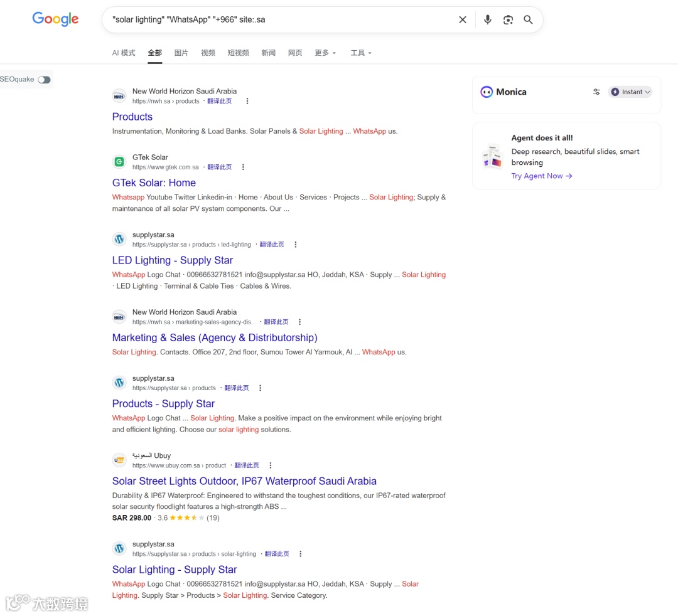The width and height of the screenshot is (678, 616).
Task: Switch to 网页 web tab
Action: coord(295,53)
